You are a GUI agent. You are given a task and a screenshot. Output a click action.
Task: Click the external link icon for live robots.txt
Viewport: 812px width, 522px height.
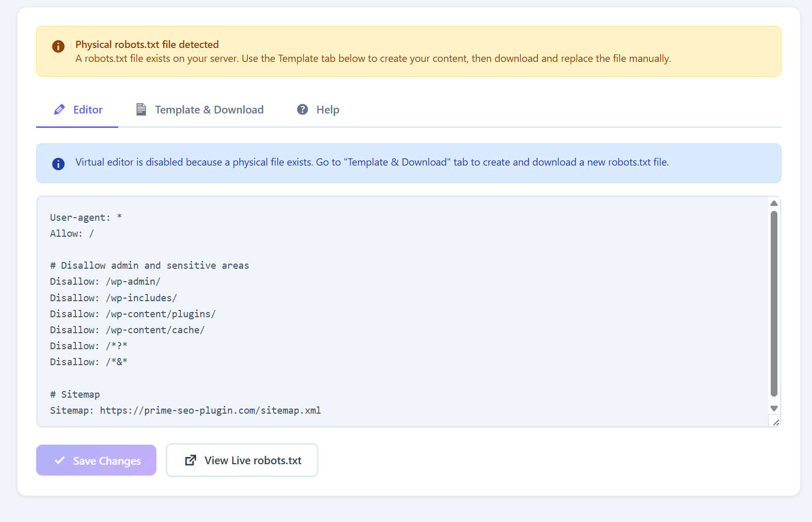tap(190, 460)
